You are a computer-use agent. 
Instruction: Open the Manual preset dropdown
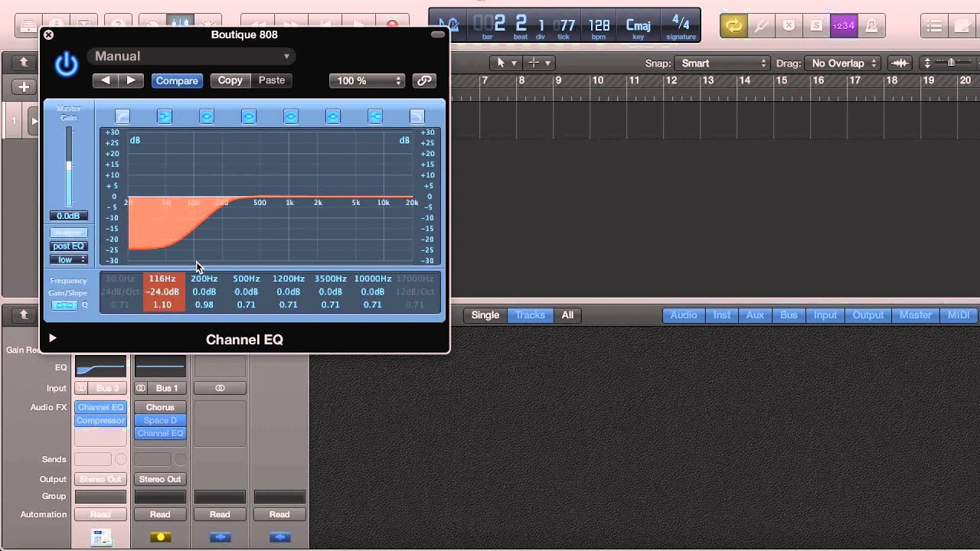pos(191,56)
